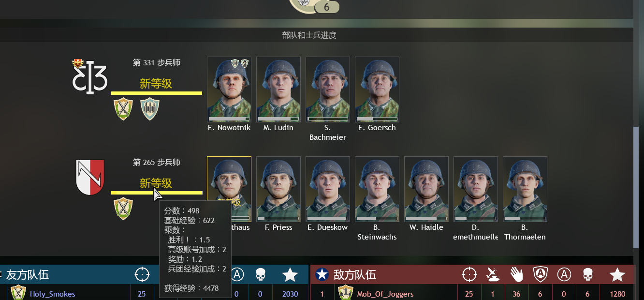Select soldier portrait E. Nowotnik
This screenshot has width=644, height=300.
[229, 90]
